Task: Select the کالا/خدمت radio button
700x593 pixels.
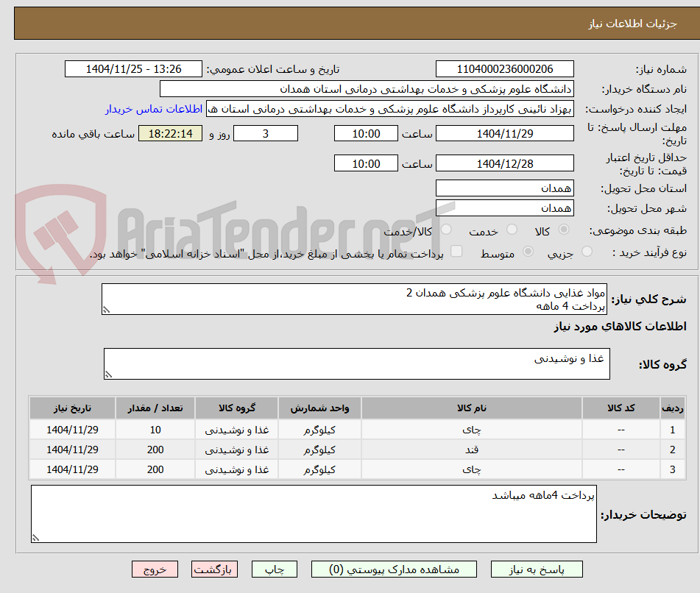Action: [446, 230]
